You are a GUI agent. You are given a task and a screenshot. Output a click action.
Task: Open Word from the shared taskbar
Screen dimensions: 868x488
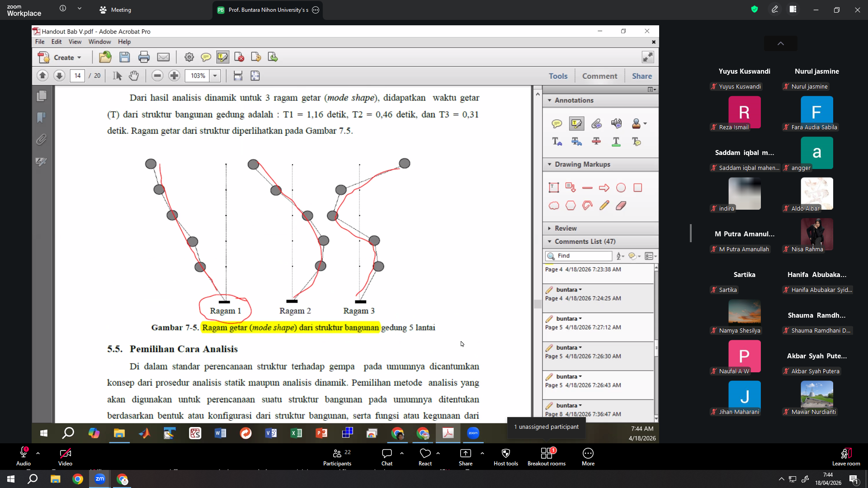pyautogui.click(x=220, y=433)
